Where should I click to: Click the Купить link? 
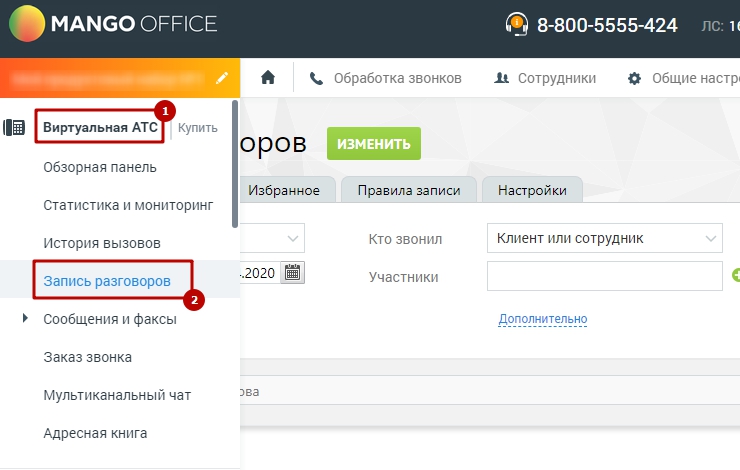click(197, 128)
